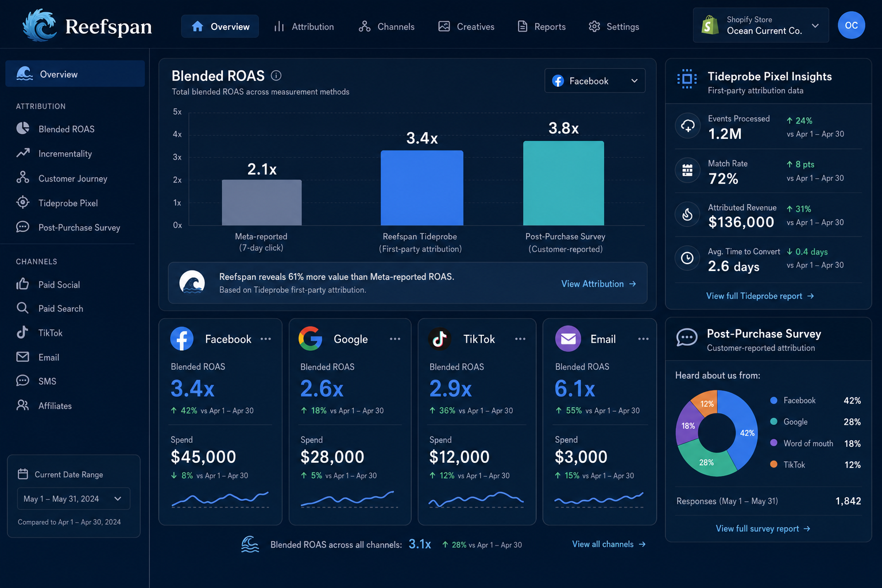Open the Channels tab
The image size is (882, 588).
[x=386, y=26]
